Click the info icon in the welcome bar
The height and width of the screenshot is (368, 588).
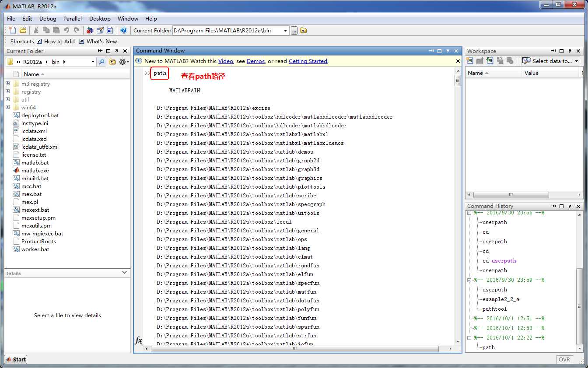coord(139,61)
